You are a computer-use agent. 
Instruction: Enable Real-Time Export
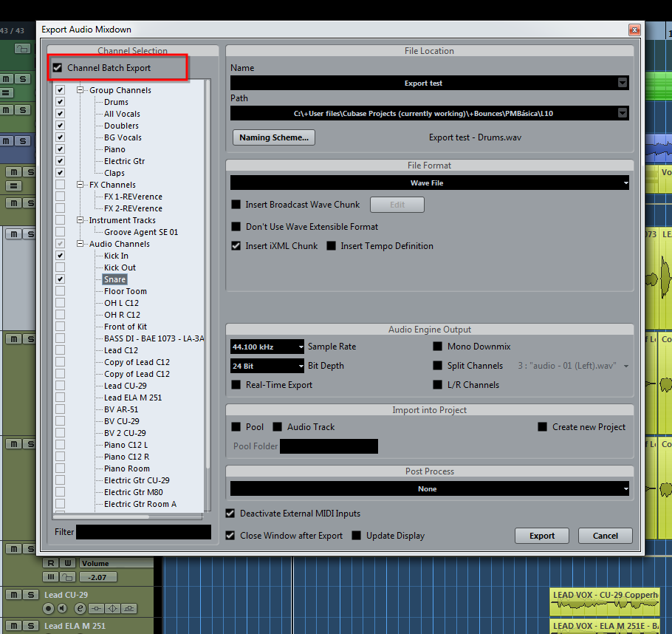pos(236,385)
